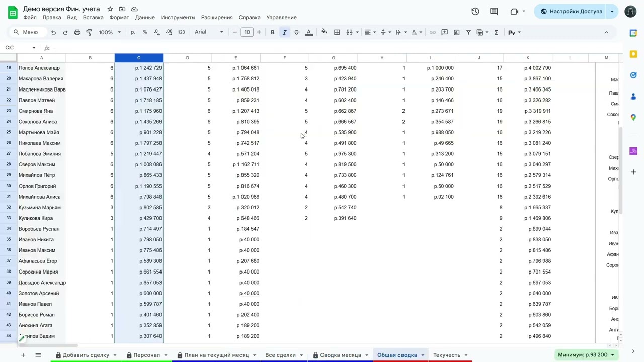The image size is (644, 362).
Task: Open text rotation dropdown
Action: 417,32
